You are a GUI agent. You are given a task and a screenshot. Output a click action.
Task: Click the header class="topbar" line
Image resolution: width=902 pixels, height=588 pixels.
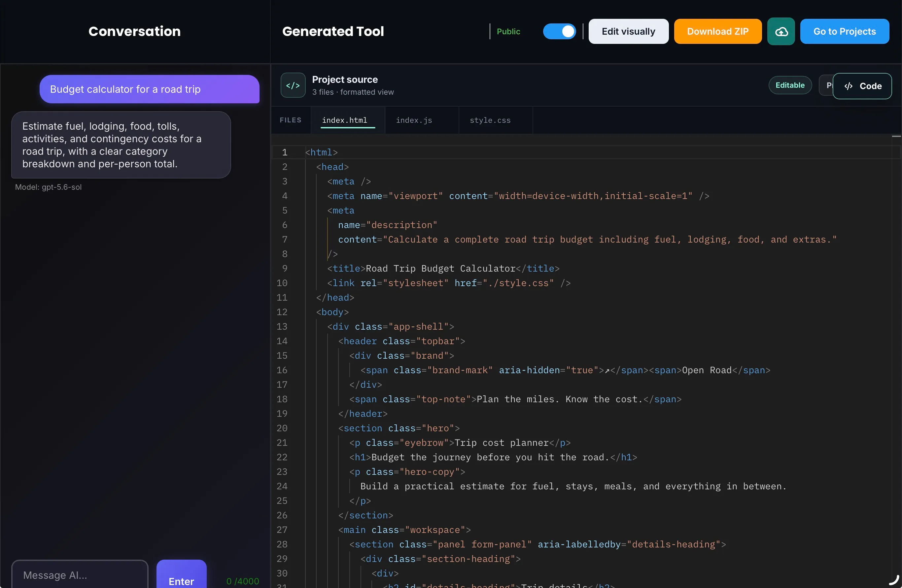(402, 341)
